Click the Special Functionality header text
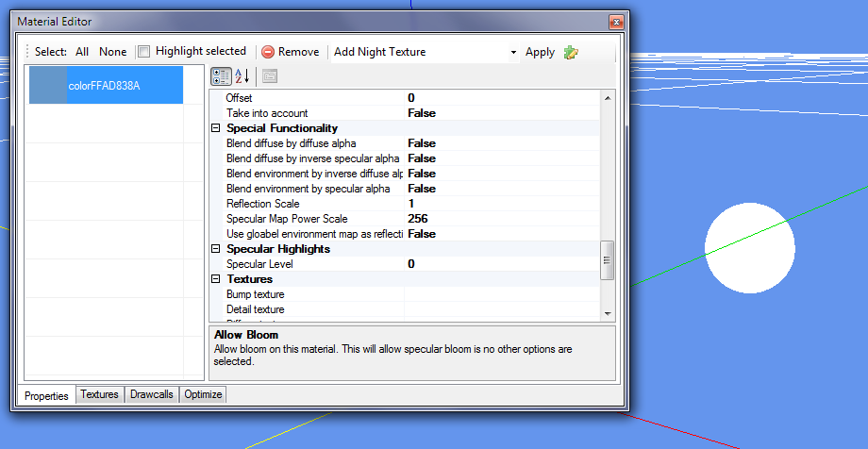 coord(282,128)
